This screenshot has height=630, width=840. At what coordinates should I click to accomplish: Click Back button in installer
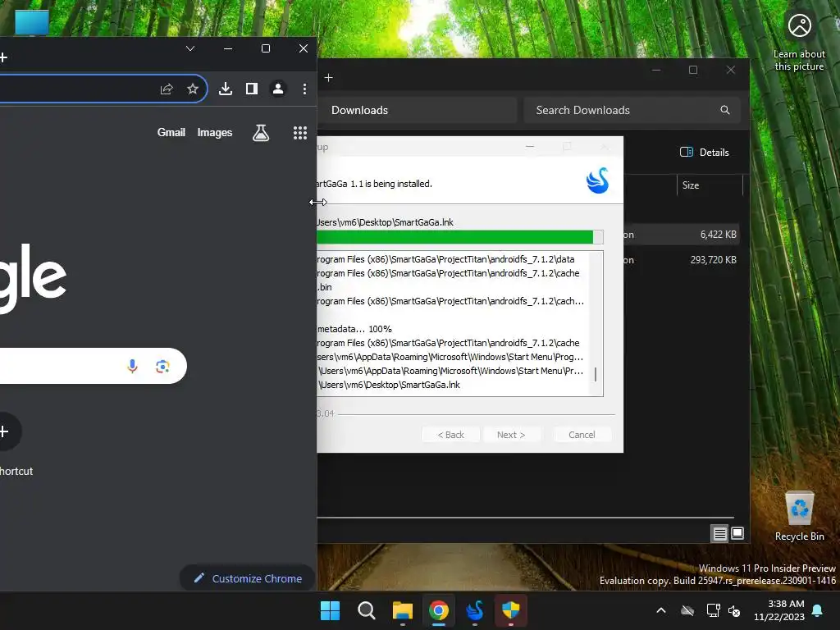(451, 435)
